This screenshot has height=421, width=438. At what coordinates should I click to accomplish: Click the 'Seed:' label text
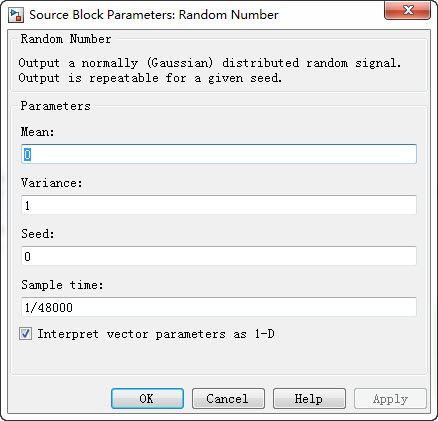point(37,234)
